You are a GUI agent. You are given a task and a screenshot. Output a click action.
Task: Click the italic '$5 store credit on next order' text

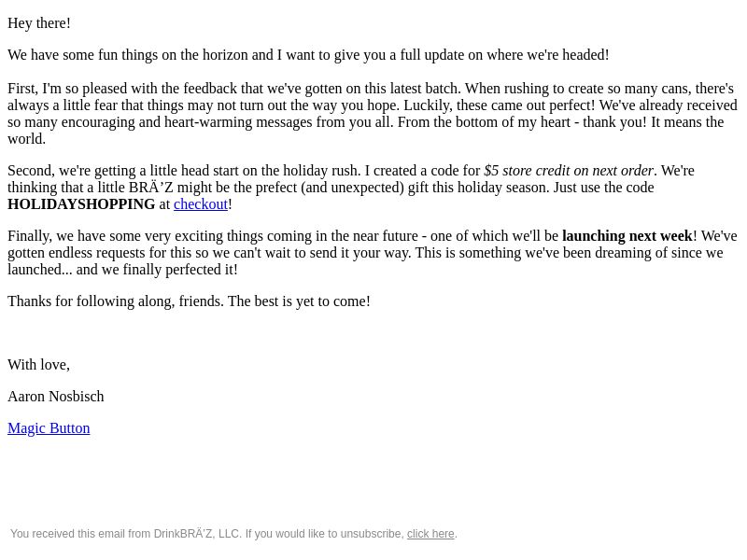point(569,171)
